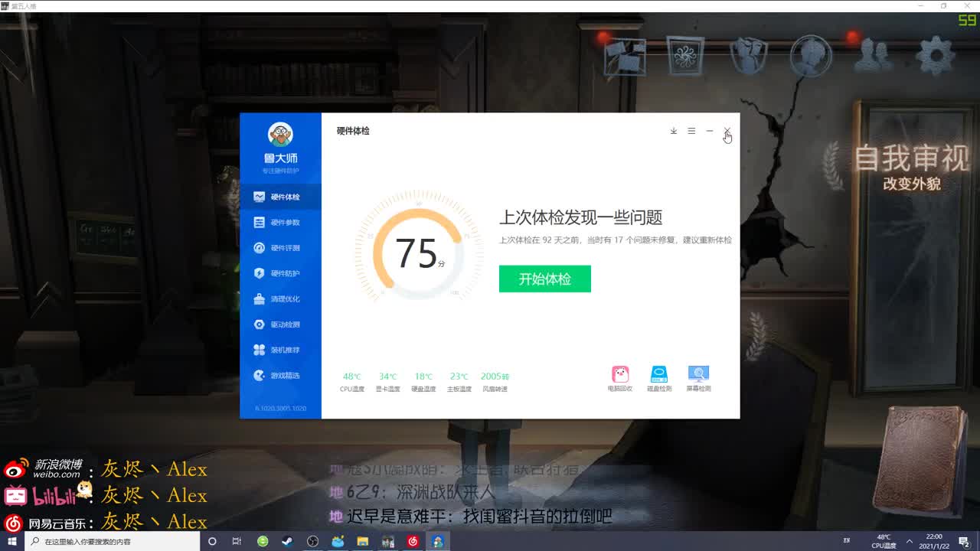The height and width of the screenshot is (551, 980).
Task: Open the 硬件参数 sidebar tab
Action: coord(280,222)
